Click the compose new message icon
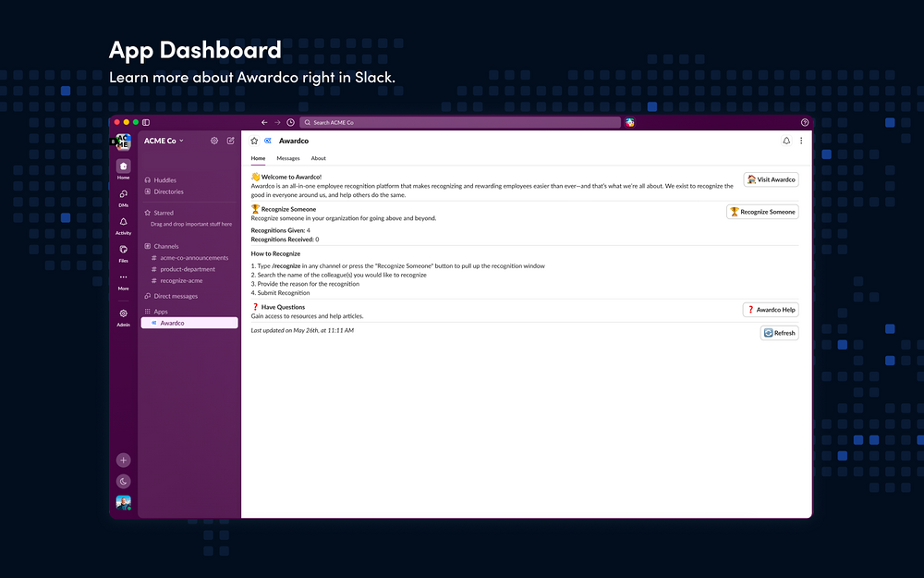 click(231, 141)
